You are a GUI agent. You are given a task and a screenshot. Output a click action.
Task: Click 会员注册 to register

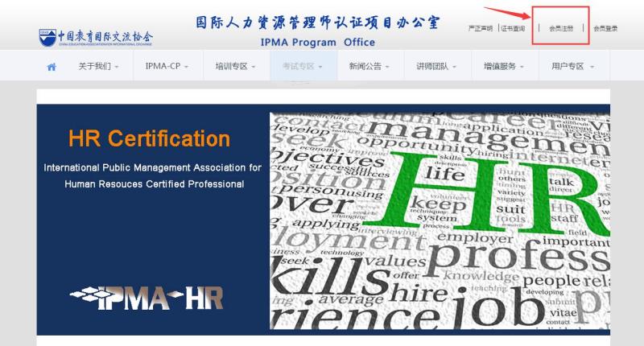tap(561, 28)
